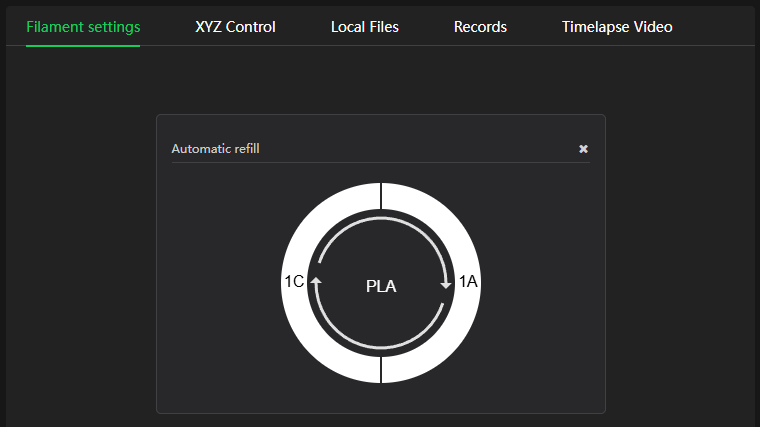Open the Filament settings tab
This screenshot has width=760, height=427.
click(x=83, y=27)
